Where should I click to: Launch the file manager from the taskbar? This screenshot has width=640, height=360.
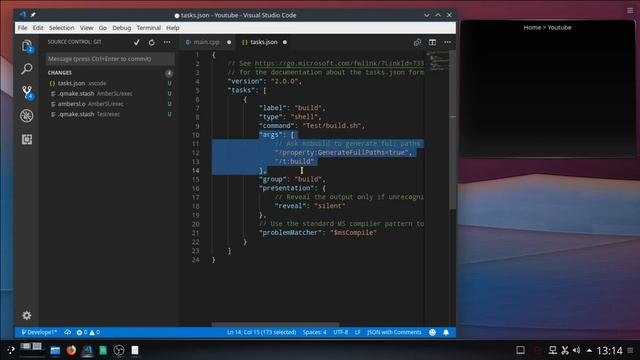(55, 350)
